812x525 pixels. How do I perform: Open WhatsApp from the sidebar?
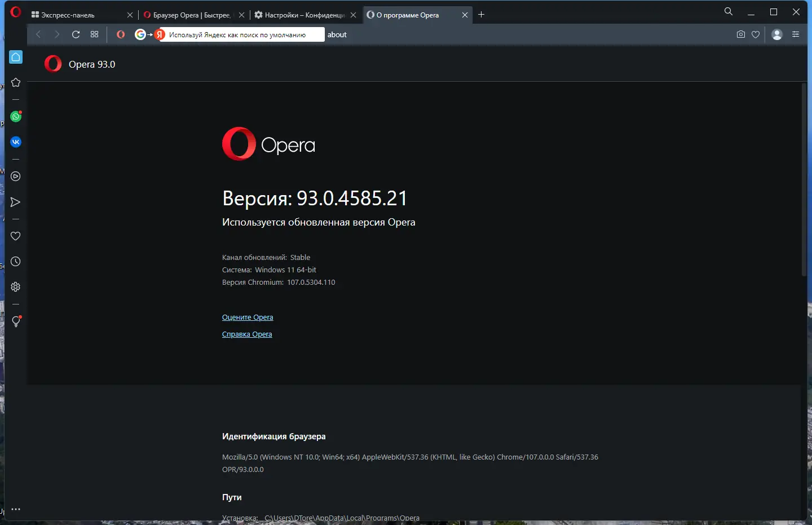pos(16,116)
